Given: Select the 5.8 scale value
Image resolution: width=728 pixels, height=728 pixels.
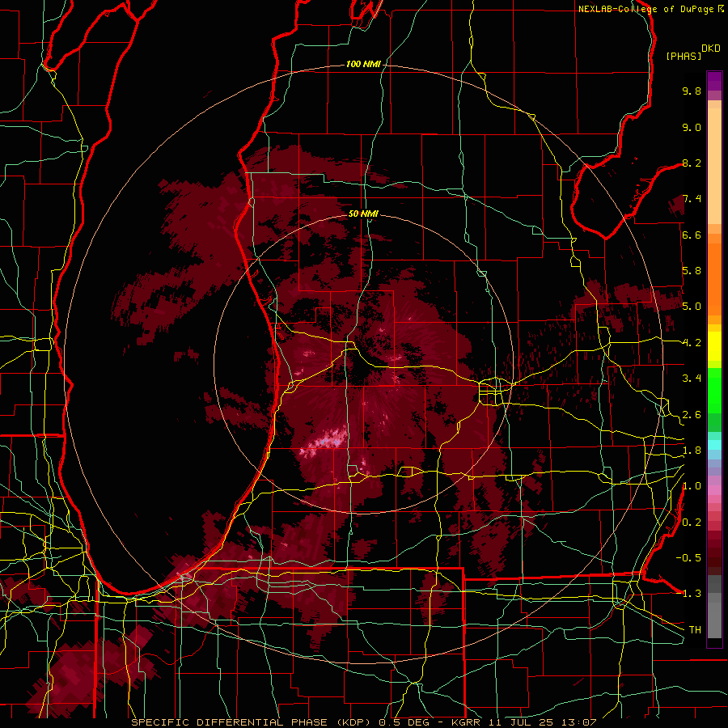Looking at the screenshot, I should tap(692, 271).
